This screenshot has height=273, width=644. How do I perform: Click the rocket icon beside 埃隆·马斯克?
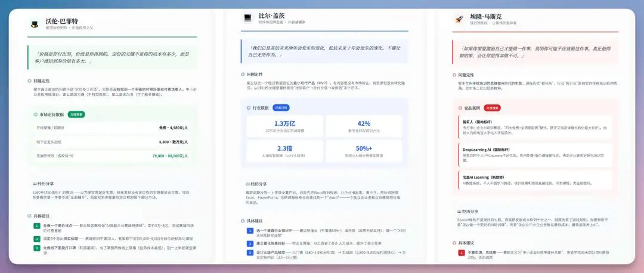point(459,19)
